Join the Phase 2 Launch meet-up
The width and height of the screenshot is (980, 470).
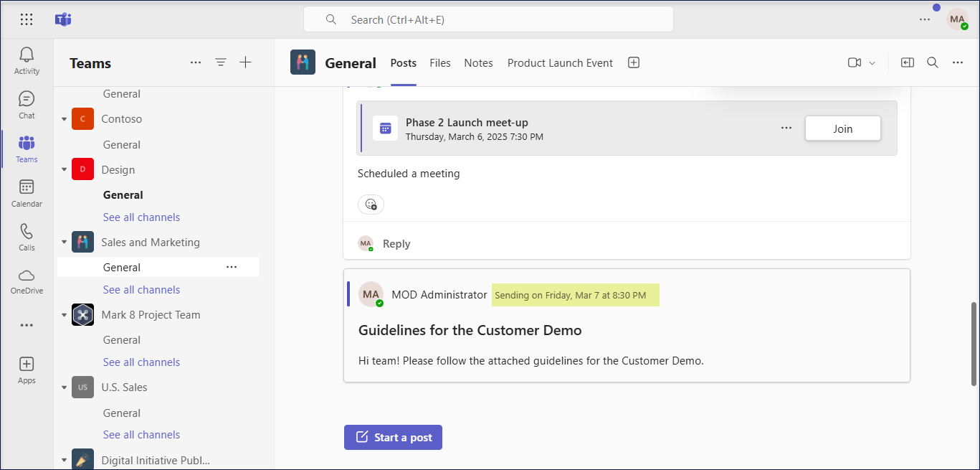click(842, 129)
